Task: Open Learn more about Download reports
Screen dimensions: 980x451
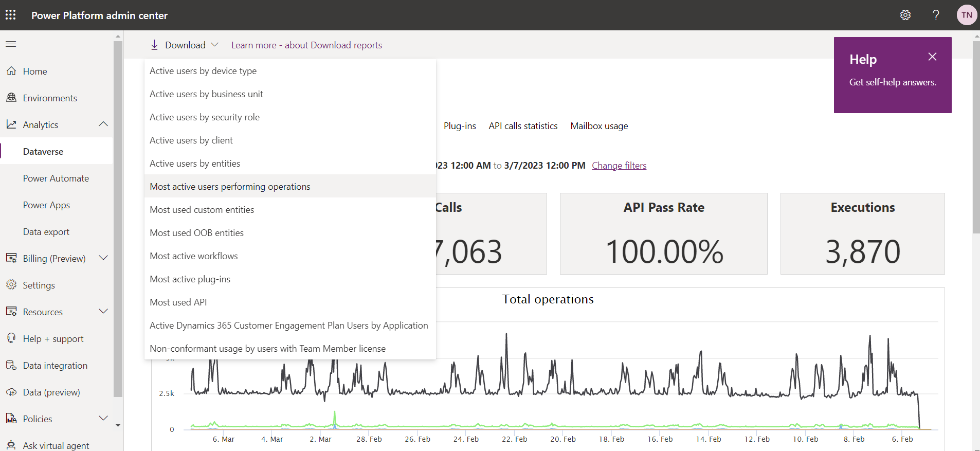Action: click(x=306, y=45)
